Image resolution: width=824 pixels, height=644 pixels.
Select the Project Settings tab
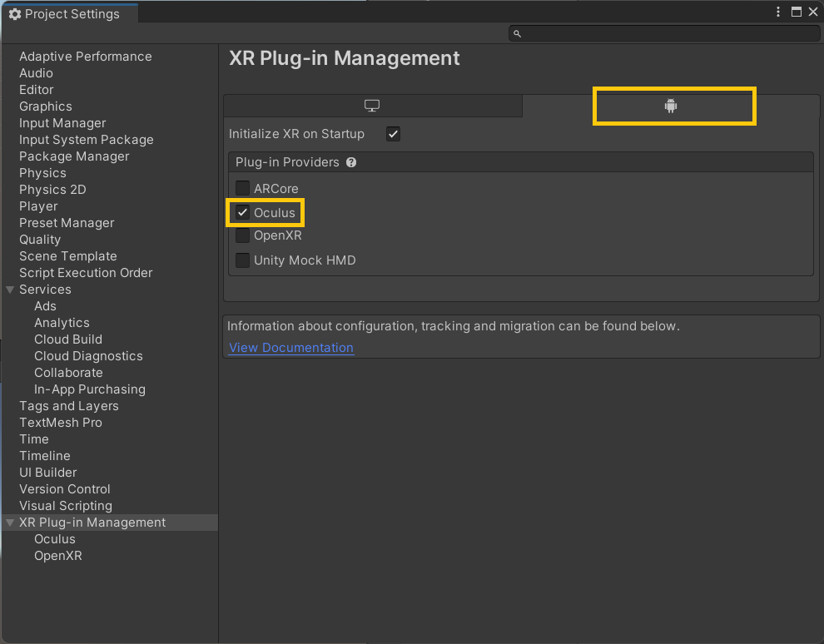(x=70, y=13)
